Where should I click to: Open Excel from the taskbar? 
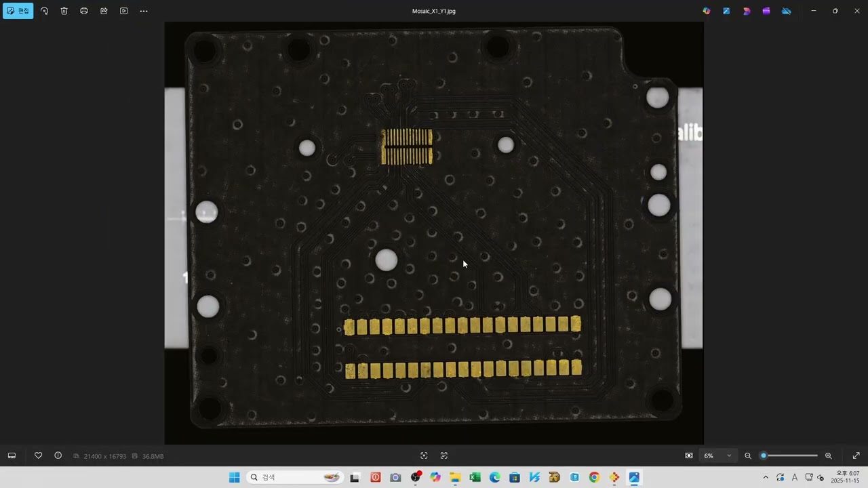coord(475,477)
